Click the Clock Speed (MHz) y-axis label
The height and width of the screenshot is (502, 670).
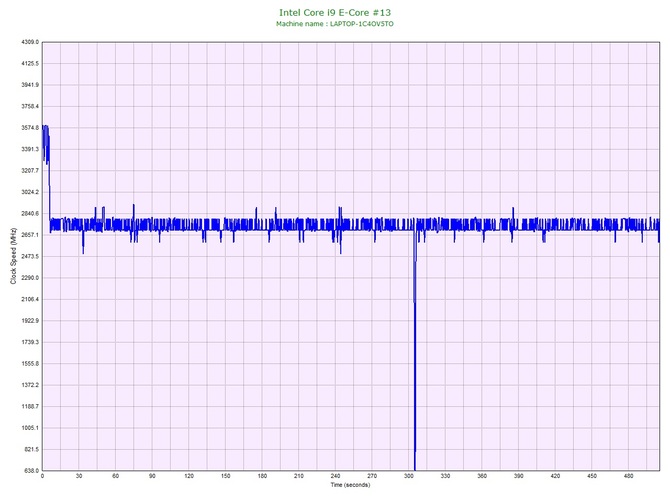[12, 256]
